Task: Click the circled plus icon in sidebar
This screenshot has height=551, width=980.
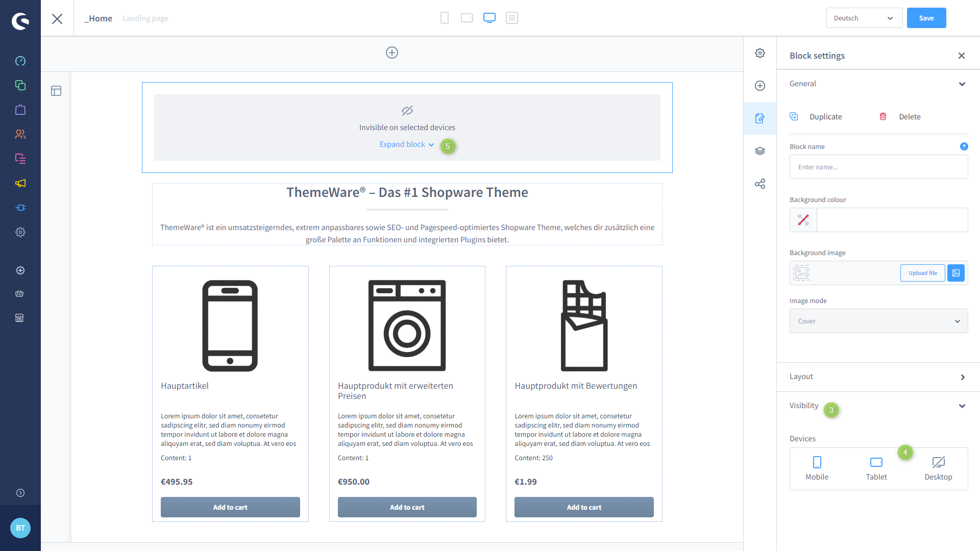Action: coord(20,270)
